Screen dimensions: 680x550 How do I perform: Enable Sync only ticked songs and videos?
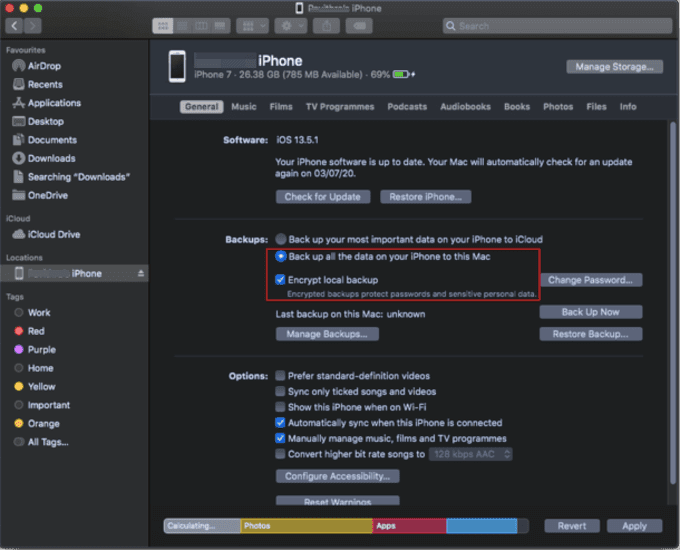[280, 391]
